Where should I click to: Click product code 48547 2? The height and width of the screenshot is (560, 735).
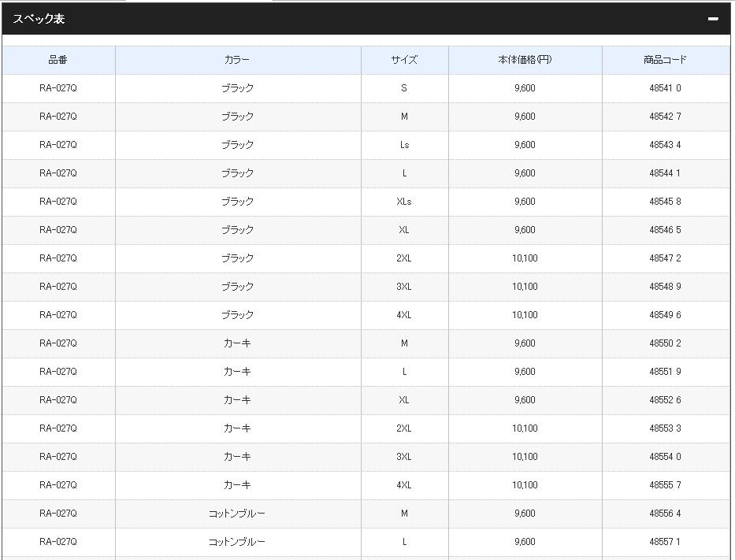665,258
